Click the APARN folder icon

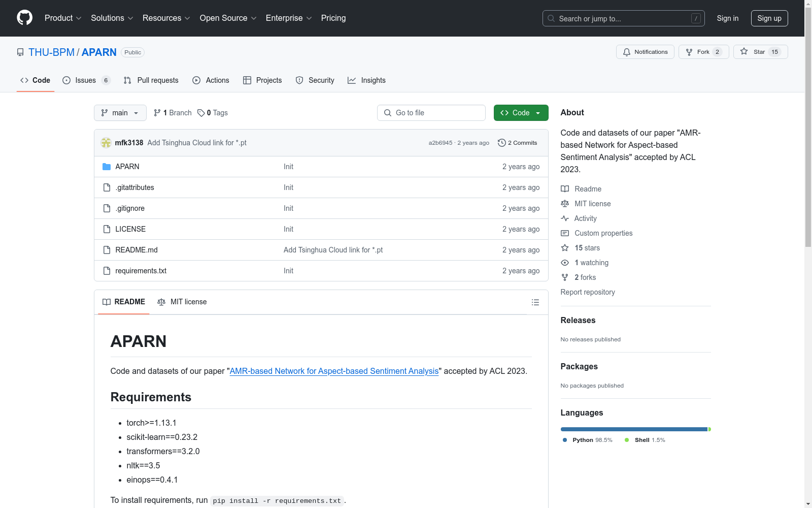point(107,167)
